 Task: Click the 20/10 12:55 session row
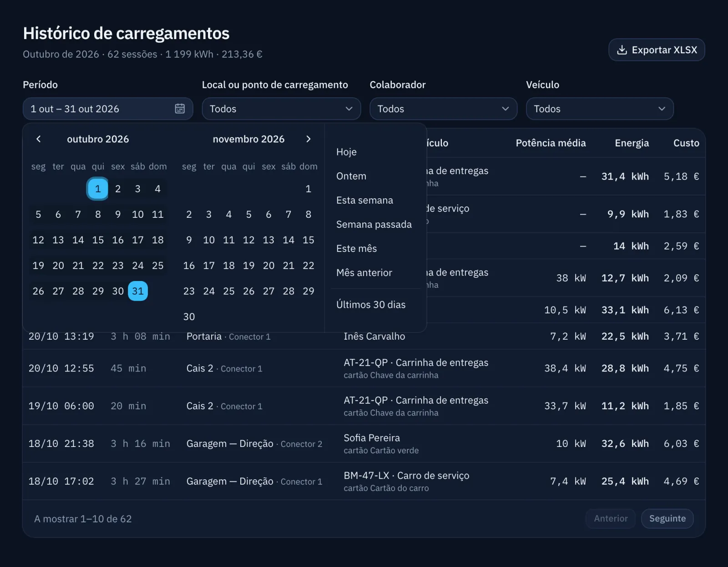point(364,368)
